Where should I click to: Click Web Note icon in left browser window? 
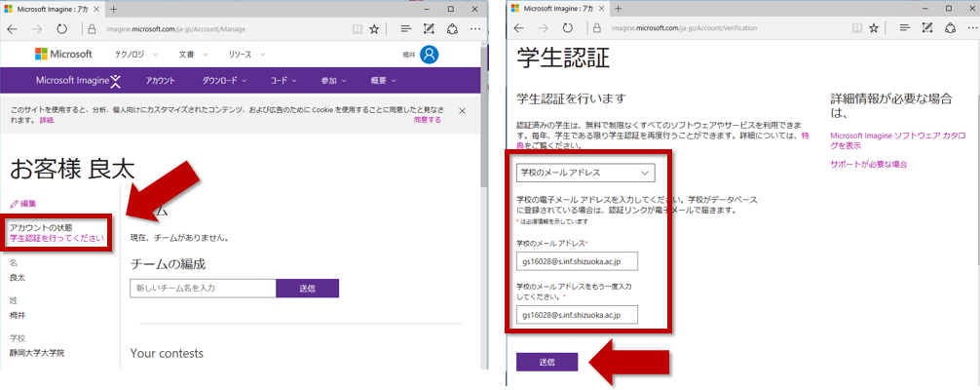coord(429,29)
